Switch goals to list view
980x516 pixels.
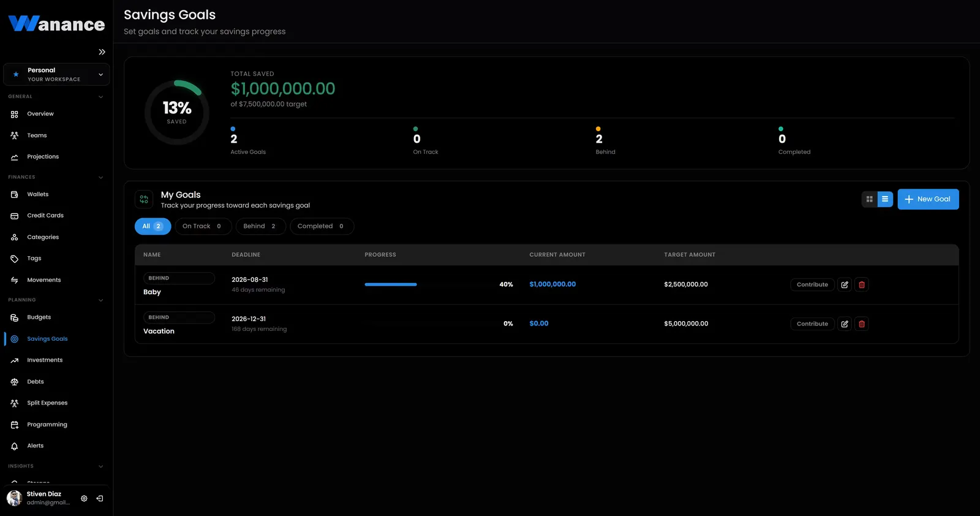[x=885, y=199]
